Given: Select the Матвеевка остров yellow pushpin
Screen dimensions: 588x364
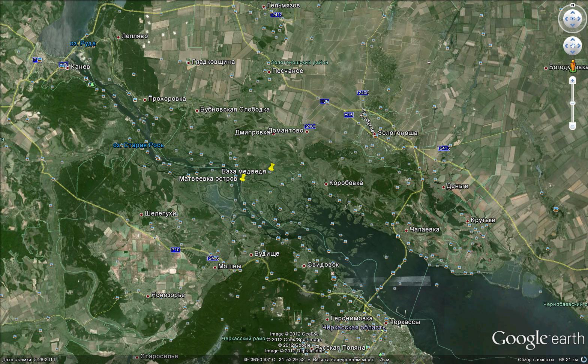Looking at the screenshot, I should (242, 178).
